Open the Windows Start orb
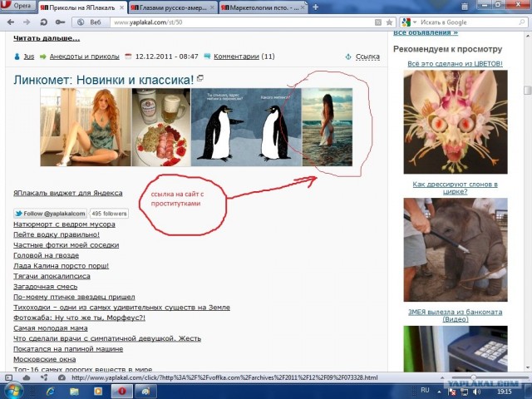The height and width of the screenshot is (399, 532). coord(14,391)
